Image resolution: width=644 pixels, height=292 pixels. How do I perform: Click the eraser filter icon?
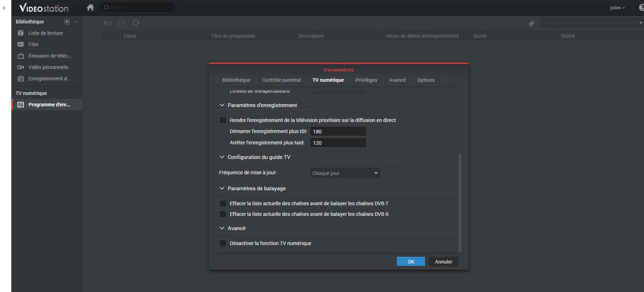(532, 23)
